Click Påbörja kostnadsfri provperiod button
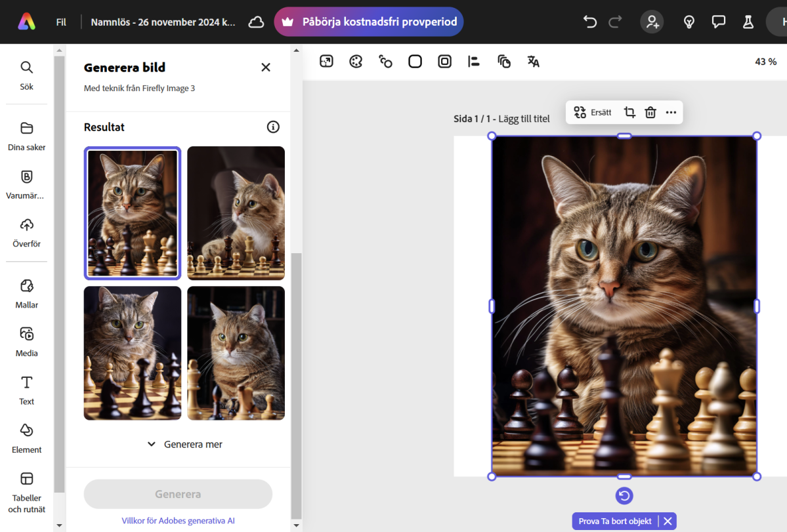This screenshot has height=532, width=787. (x=369, y=22)
